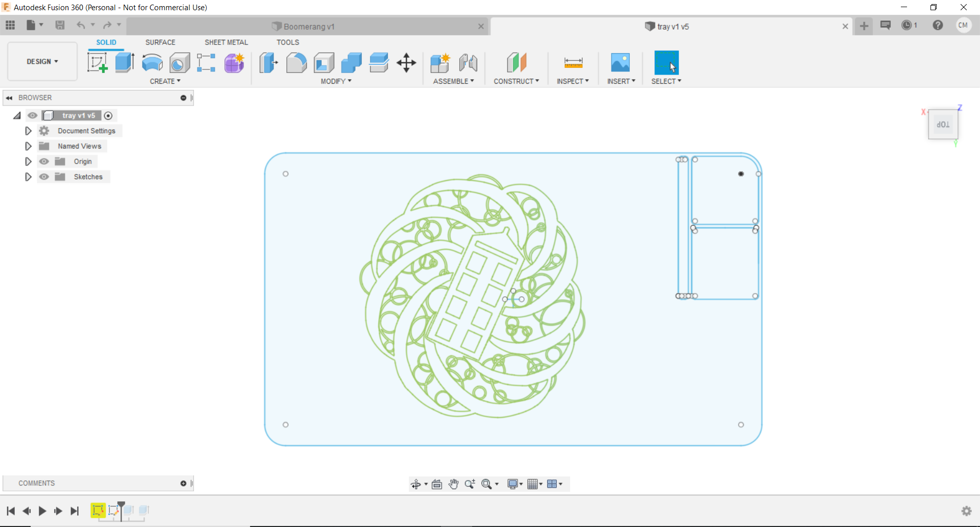The image size is (980, 527).
Task: Select the Joint tool
Action: (x=468, y=63)
